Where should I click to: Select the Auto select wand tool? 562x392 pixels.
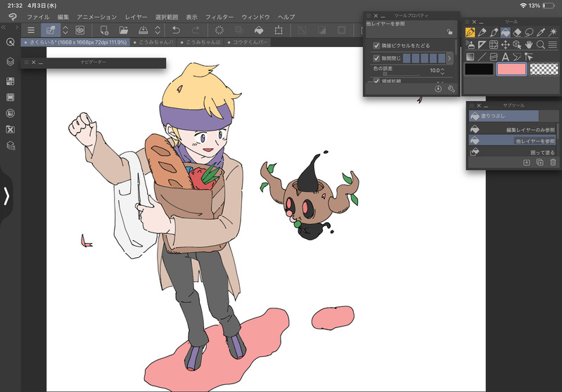point(552,32)
